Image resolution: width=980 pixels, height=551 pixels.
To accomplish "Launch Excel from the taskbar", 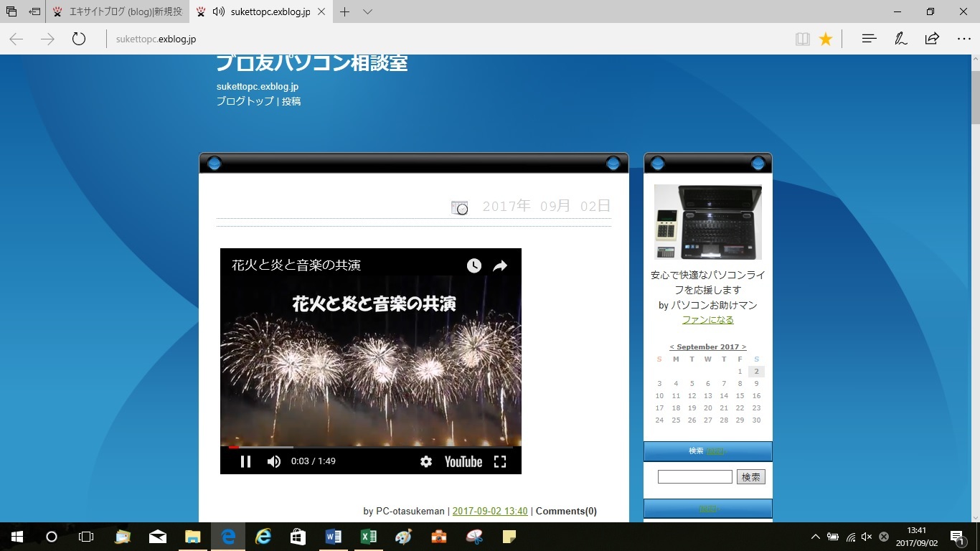I will point(369,537).
